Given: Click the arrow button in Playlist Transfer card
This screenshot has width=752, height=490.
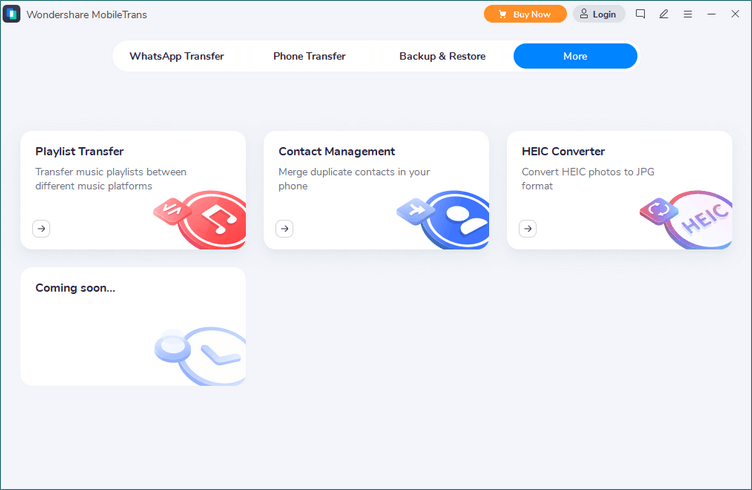Looking at the screenshot, I should point(41,229).
